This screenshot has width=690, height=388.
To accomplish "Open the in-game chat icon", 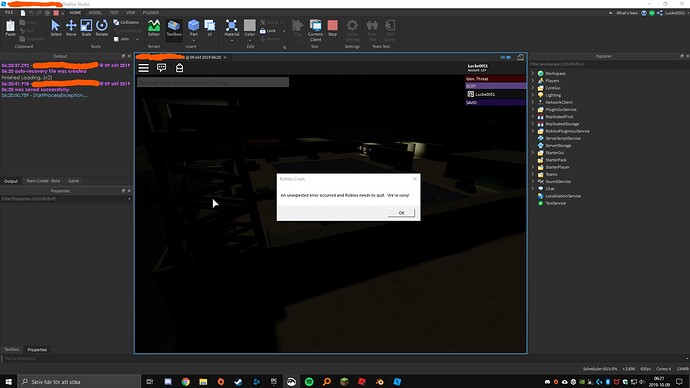I will [x=161, y=67].
